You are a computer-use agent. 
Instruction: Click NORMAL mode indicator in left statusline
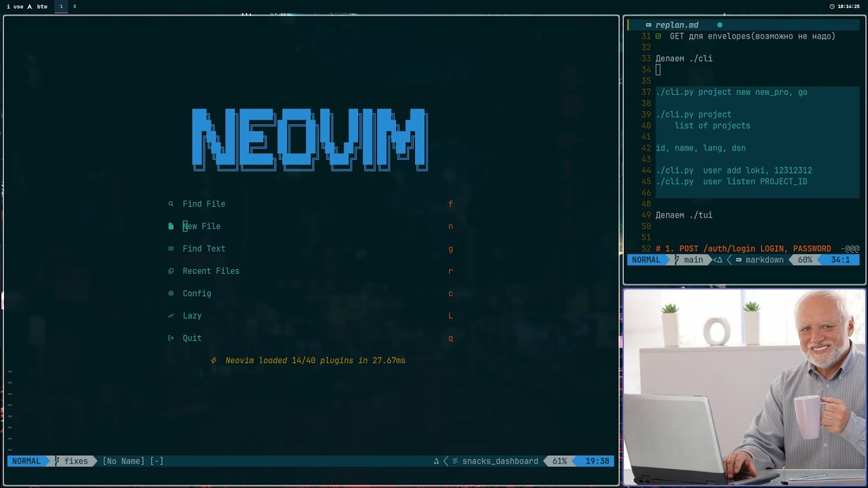point(26,461)
